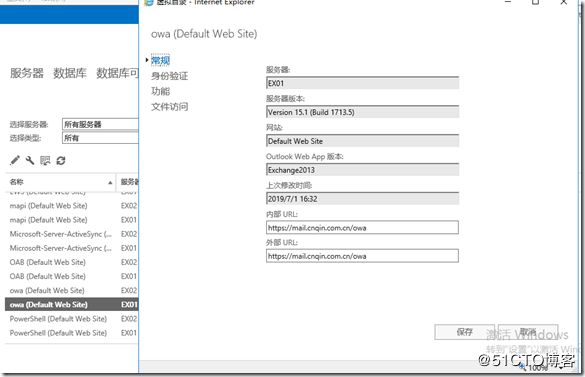Screen dimensions: 585x377
Task: Open 选择服务器 dropdown
Action: [x=100, y=124]
